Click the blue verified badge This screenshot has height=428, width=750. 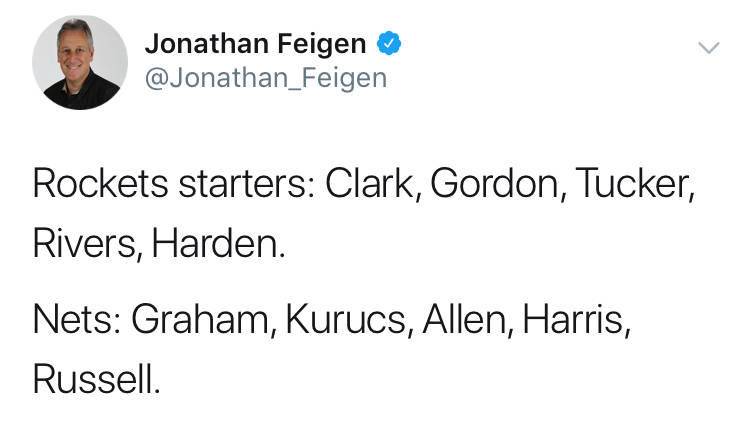389,45
